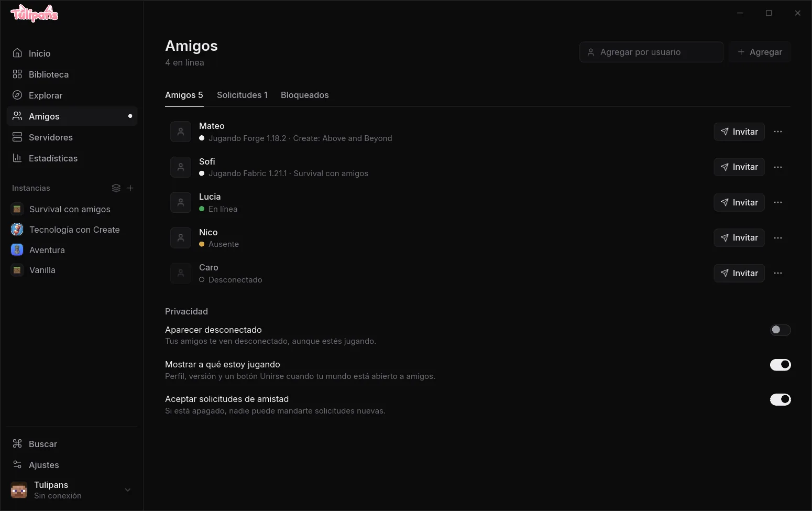
Task: Open Ajustes settings
Action: click(72, 465)
